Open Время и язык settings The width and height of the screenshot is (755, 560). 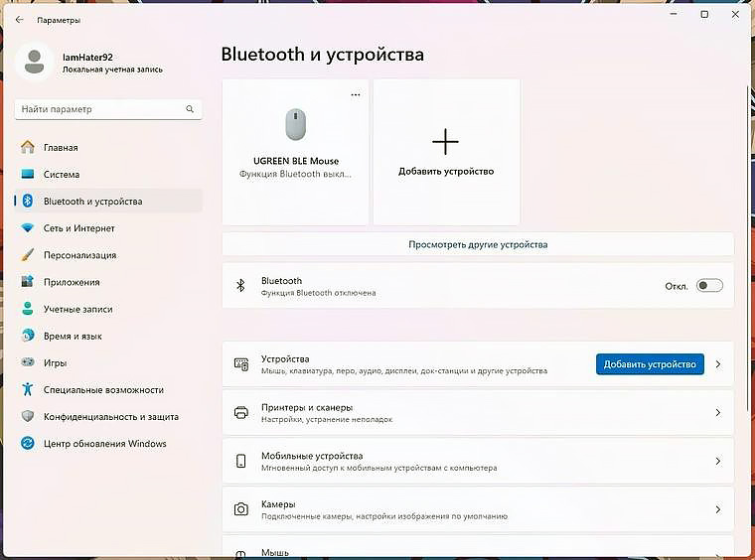[108, 336]
